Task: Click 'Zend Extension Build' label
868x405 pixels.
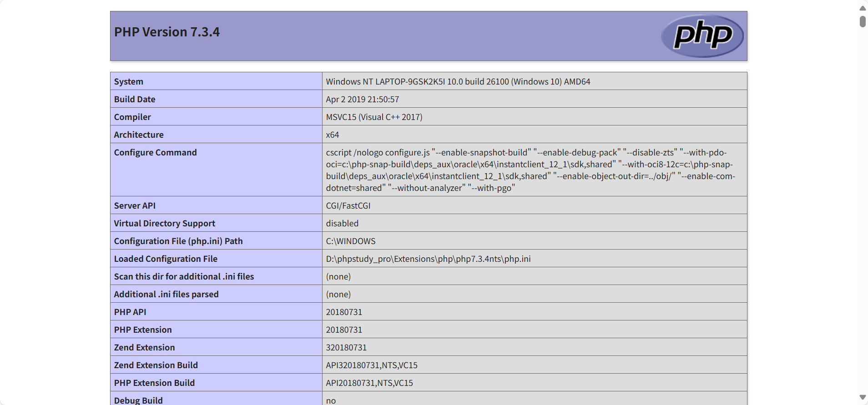Action: [x=156, y=365]
